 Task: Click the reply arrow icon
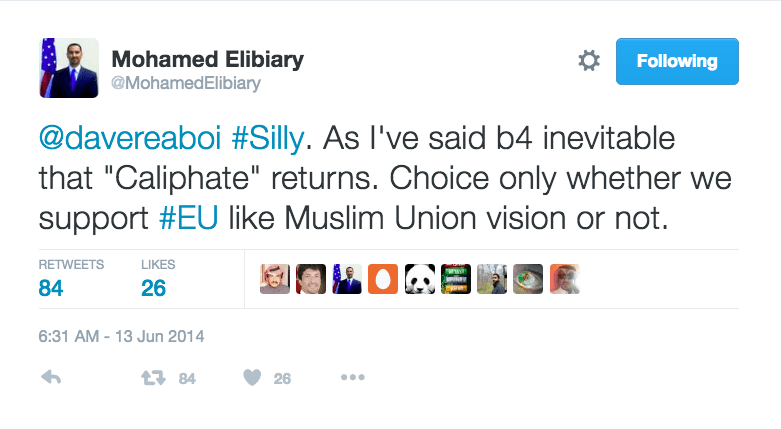pos(51,378)
